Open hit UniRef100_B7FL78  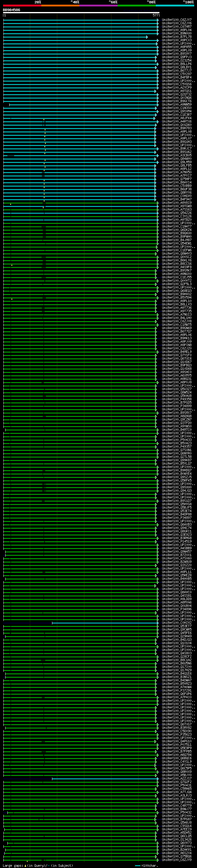[176, 37]
